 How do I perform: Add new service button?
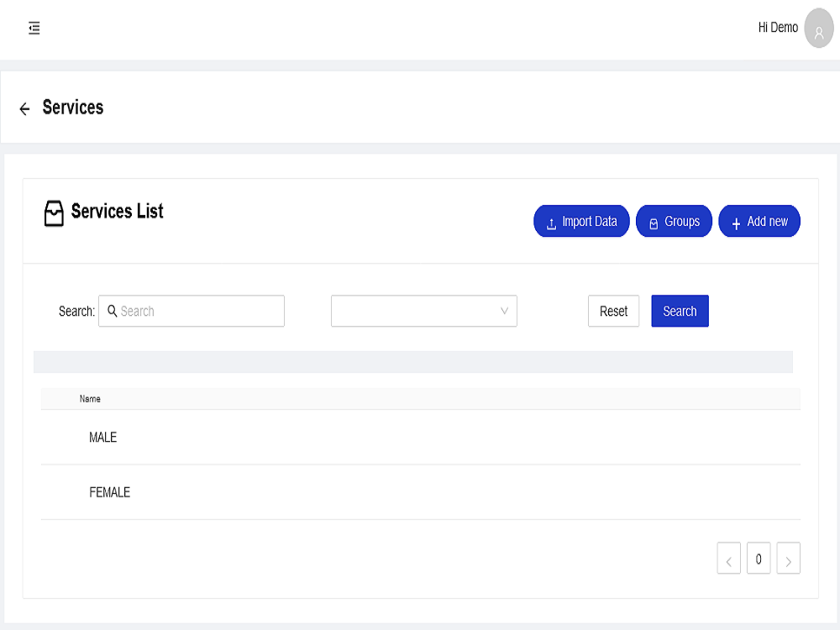[x=759, y=221]
